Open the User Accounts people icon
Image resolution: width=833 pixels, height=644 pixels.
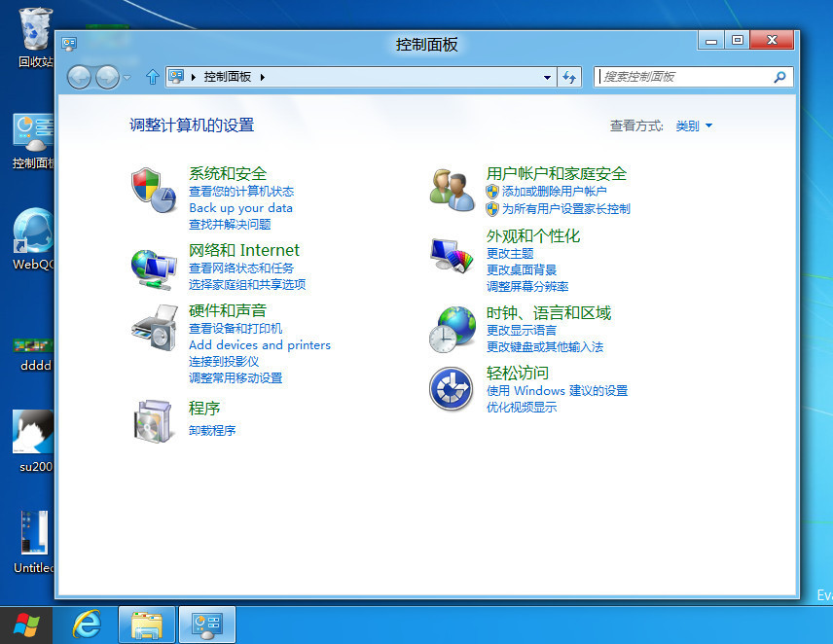click(453, 190)
